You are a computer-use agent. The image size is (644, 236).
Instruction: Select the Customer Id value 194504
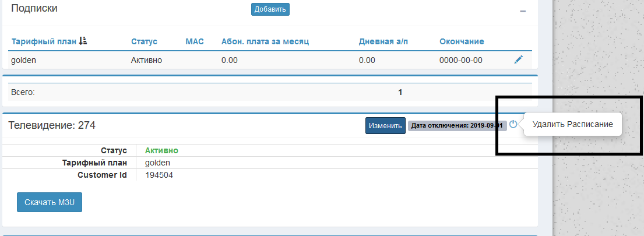tap(159, 175)
